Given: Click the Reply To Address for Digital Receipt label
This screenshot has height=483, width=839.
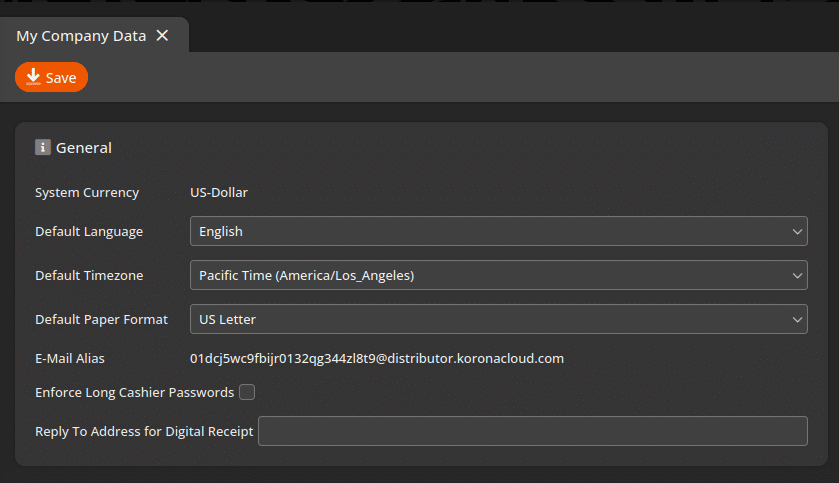Looking at the screenshot, I should (144, 432).
